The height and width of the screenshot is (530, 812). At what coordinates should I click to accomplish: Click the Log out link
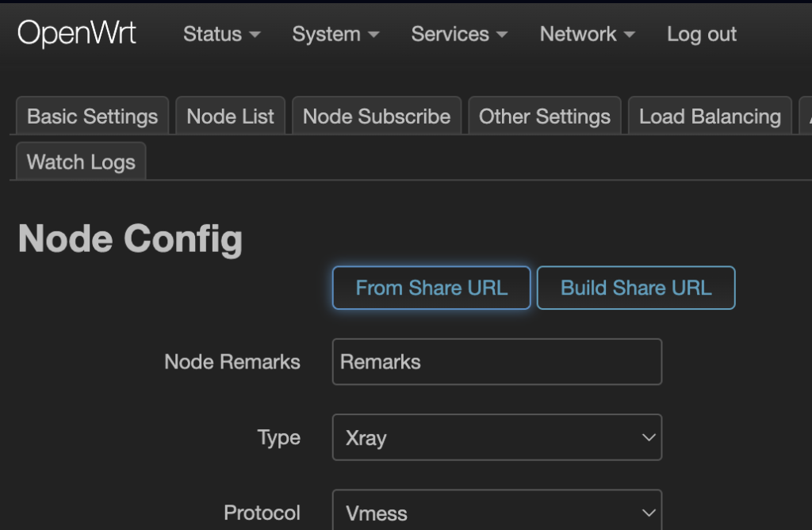click(701, 34)
